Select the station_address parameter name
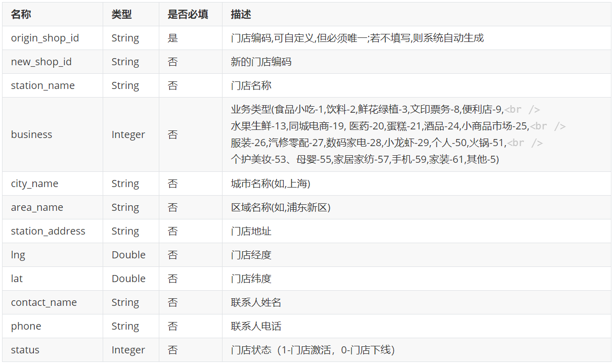Image resolution: width=615 pixels, height=364 pixels. click(x=49, y=231)
